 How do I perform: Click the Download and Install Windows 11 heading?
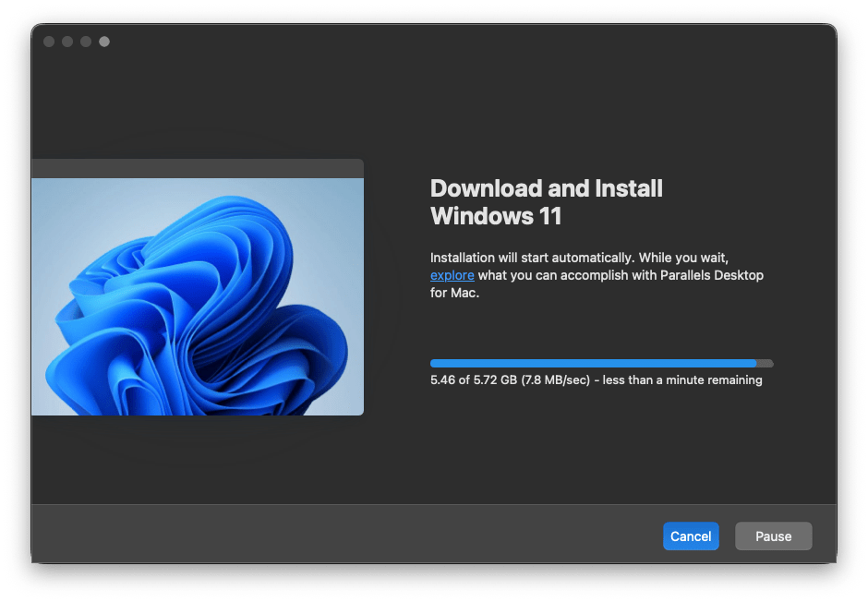point(546,202)
